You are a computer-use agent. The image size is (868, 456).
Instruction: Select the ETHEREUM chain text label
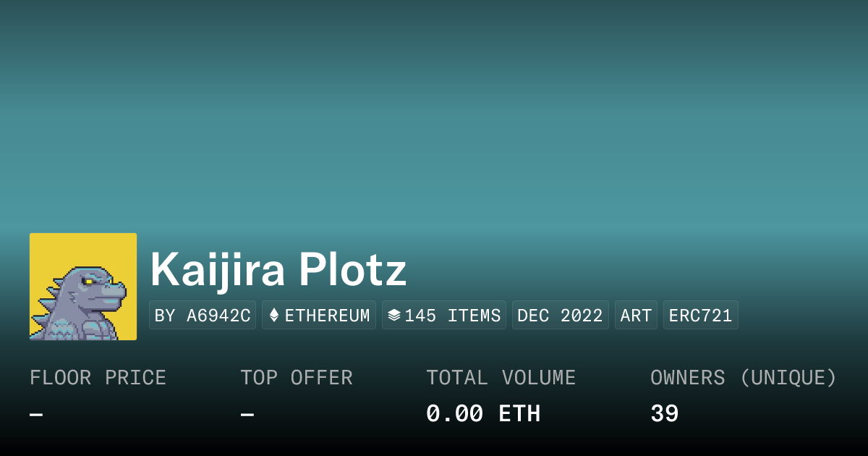click(x=327, y=316)
